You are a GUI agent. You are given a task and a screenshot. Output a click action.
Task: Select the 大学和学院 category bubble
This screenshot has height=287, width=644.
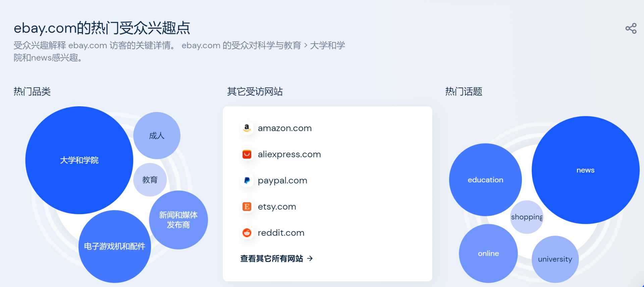[79, 160]
